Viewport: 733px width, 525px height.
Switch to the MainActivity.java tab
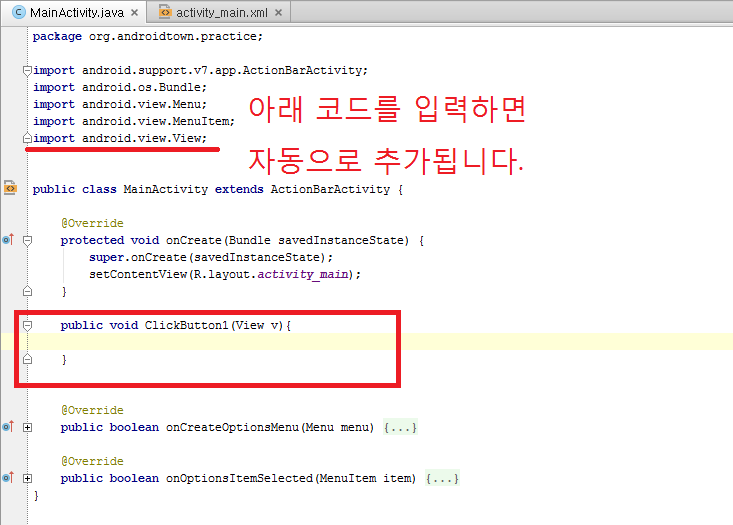point(75,13)
